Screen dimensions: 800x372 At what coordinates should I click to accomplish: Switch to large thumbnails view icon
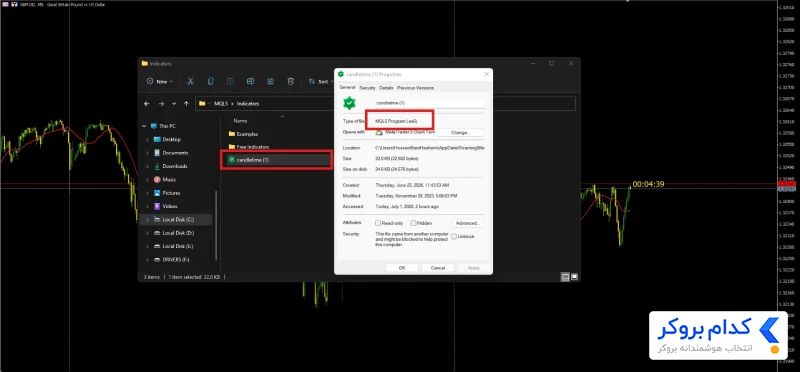[574, 277]
